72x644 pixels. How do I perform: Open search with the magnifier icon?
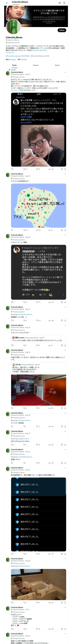click(64, 3)
